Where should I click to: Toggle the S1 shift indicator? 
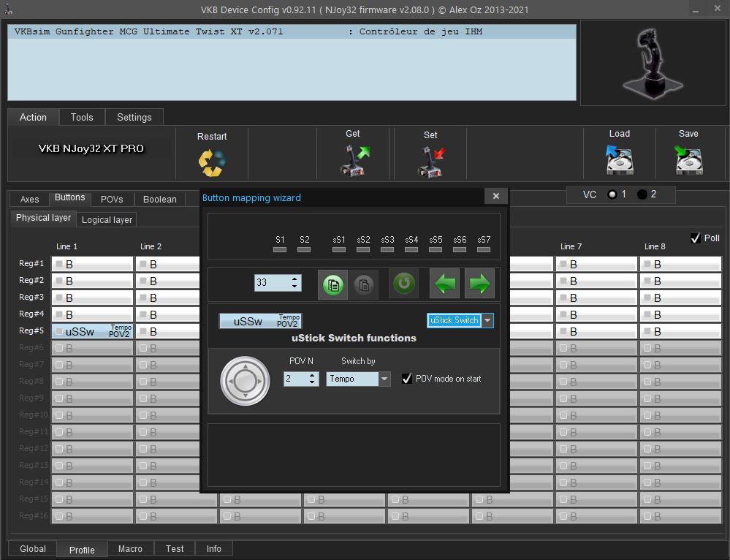coord(280,250)
